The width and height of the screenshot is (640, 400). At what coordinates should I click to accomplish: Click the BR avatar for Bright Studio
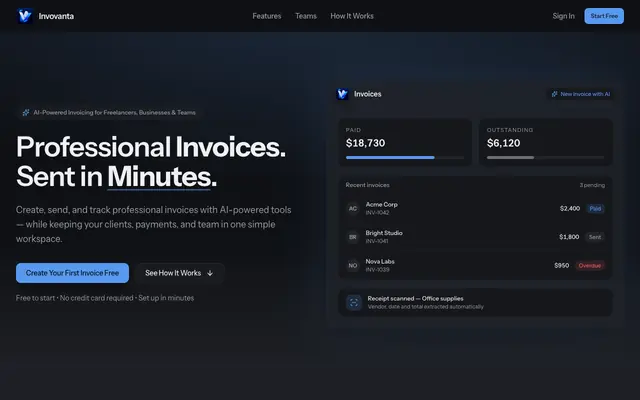pyautogui.click(x=353, y=237)
